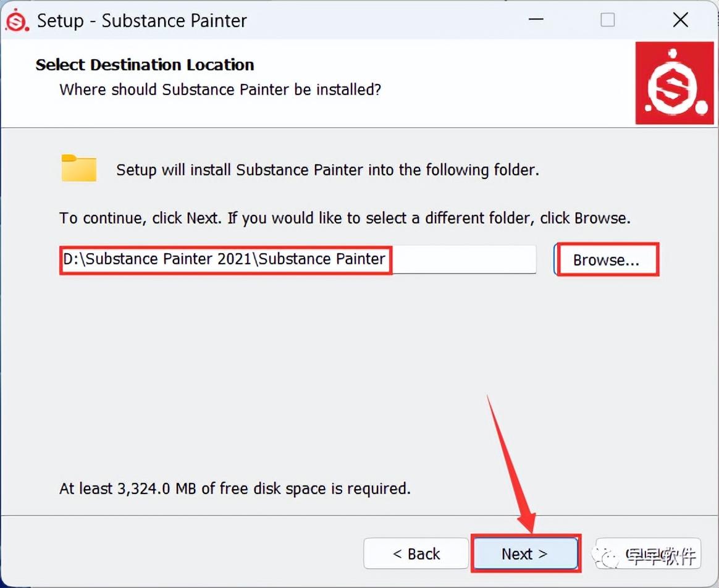
Task: Click the yellow folder icon
Action: [79, 168]
